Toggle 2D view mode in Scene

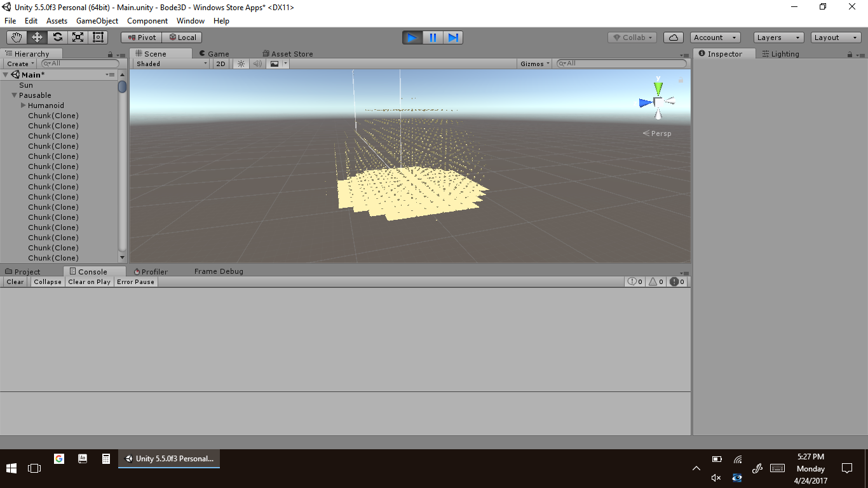pyautogui.click(x=220, y=64)
